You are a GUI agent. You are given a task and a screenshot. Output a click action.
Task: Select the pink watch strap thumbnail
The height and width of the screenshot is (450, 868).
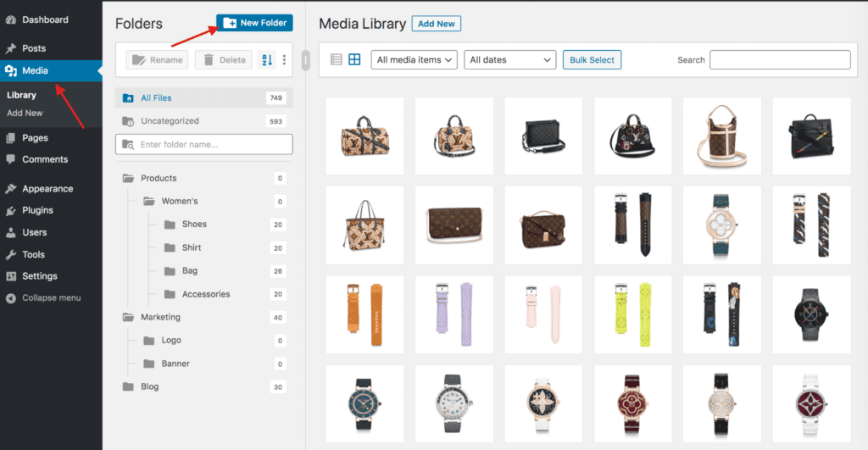(x=543, y=314)
